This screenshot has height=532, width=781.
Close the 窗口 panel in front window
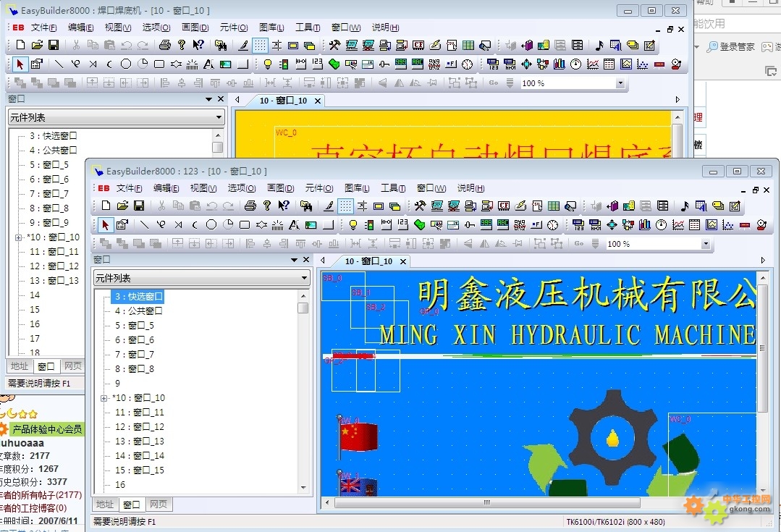306,260
